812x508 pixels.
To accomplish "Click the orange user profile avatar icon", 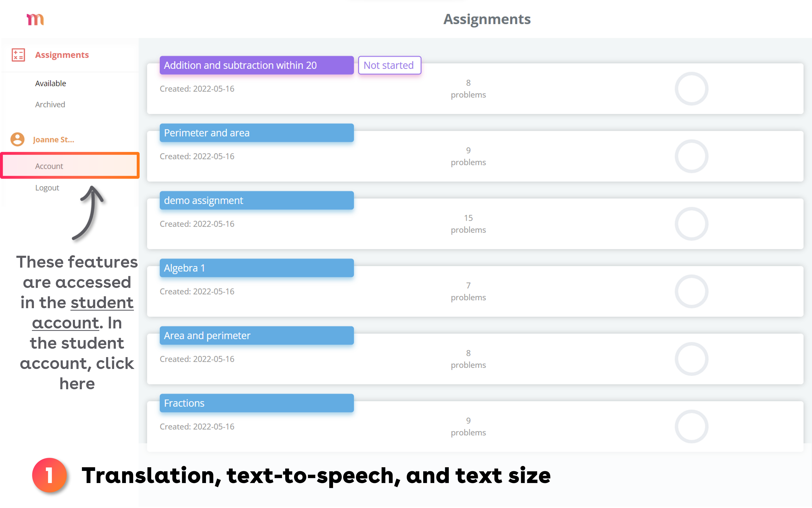I will 17,139.
